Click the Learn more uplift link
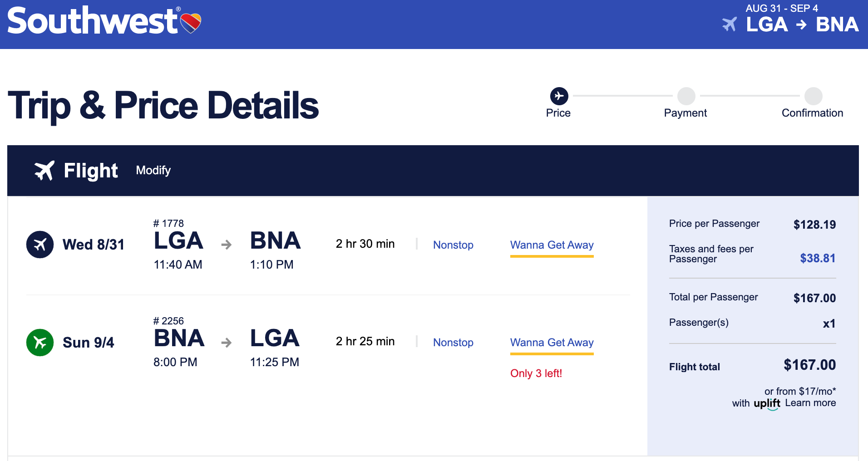 [x=810, y=403]
